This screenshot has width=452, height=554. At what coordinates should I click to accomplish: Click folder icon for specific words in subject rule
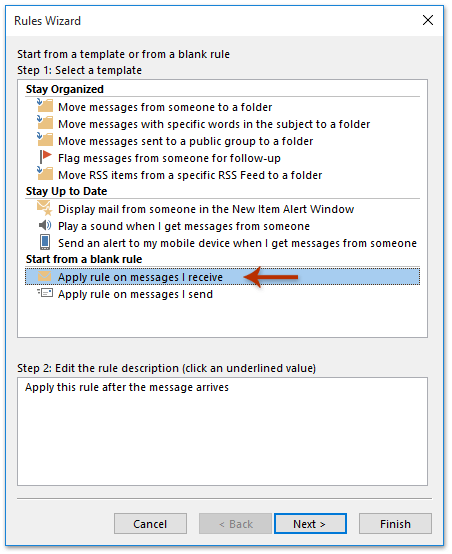(45, 123)
